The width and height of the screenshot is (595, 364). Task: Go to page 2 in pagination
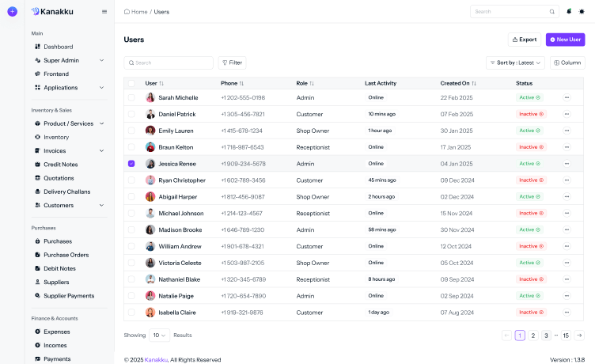533,336
